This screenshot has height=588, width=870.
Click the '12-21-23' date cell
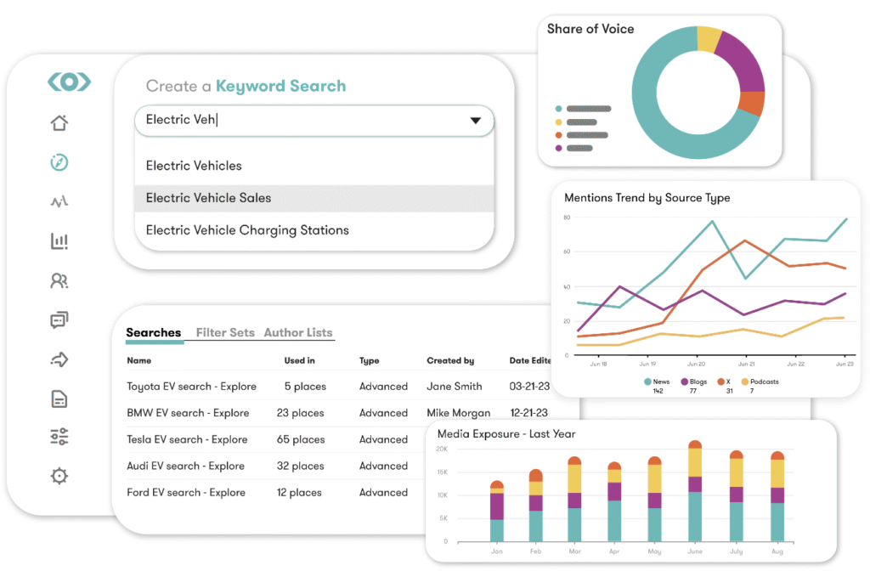(x=528, y=413)
